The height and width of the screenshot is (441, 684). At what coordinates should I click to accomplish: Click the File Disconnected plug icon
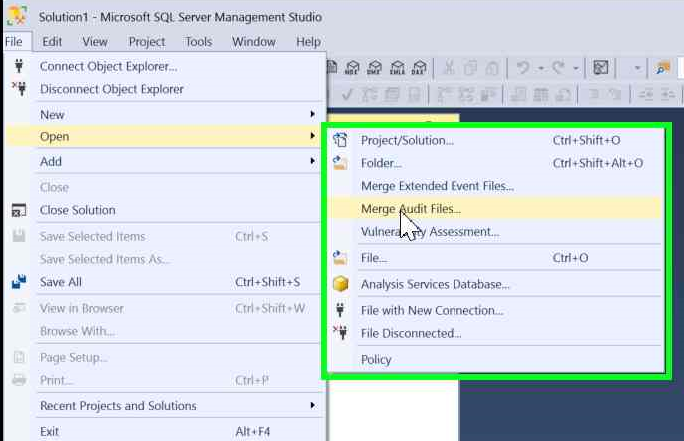(340, 333)
